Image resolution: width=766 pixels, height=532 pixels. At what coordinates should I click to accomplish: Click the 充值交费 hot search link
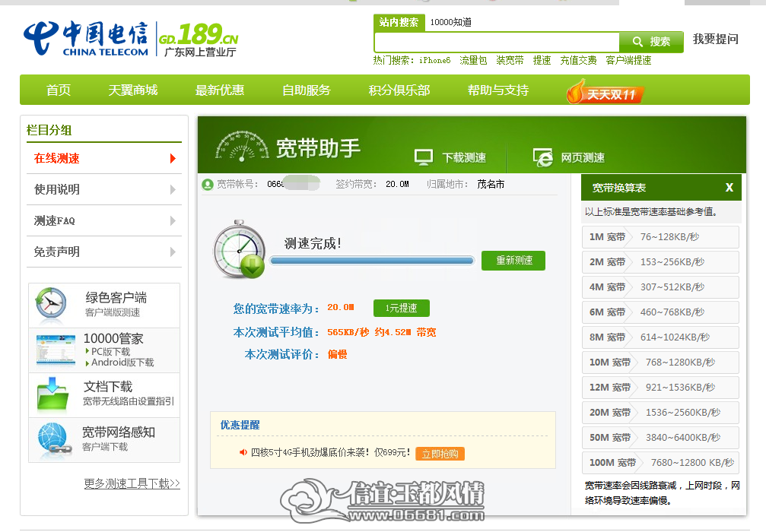578,61
